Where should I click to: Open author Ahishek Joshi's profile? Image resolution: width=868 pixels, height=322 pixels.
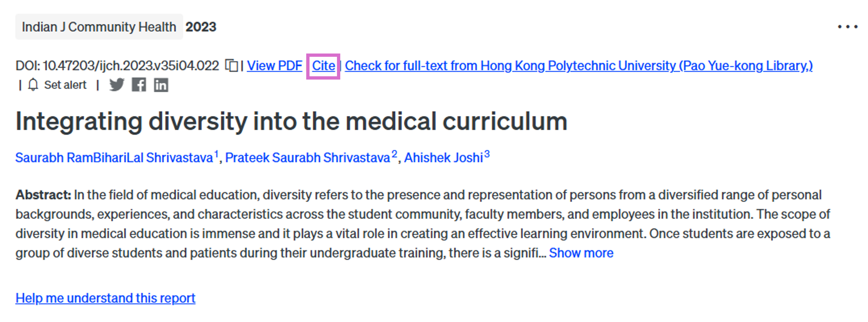[x=444, y=157]
